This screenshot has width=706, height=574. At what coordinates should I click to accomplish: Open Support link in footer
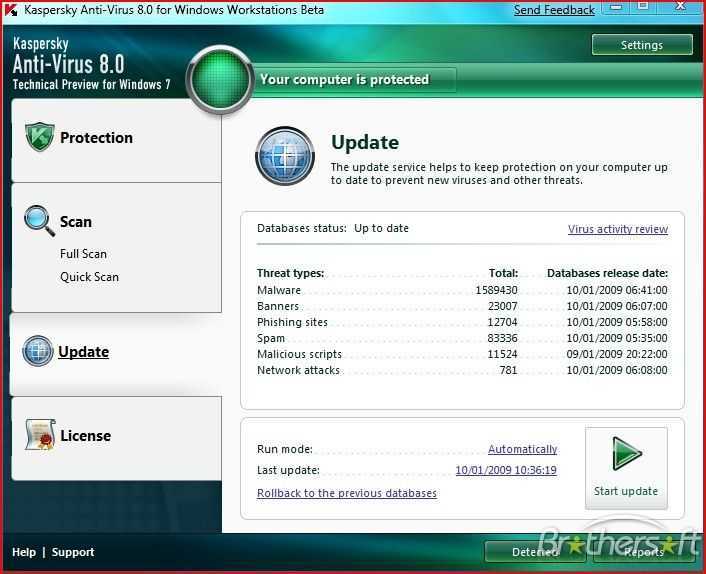click(x=73, y=552)
